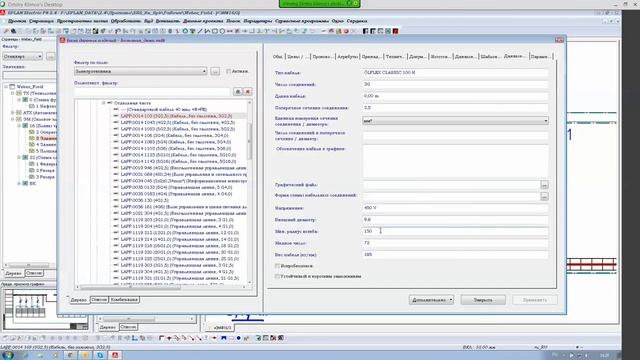The height and width of the screenshot is (360, 640).
Task: Select LAPP.1119 204 (4G1,0) cable row
Action: (177, 226)
